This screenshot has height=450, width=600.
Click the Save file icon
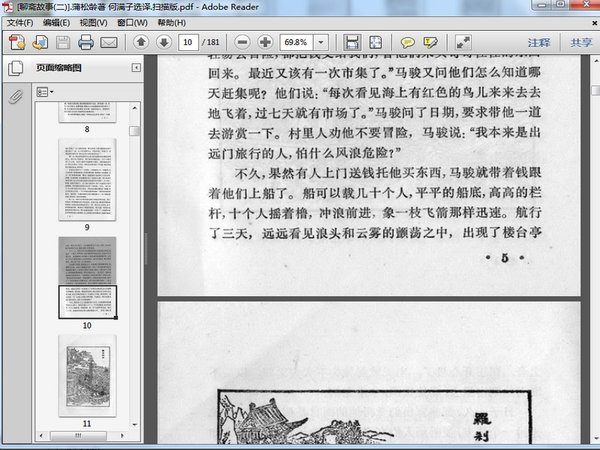(63, 42)
